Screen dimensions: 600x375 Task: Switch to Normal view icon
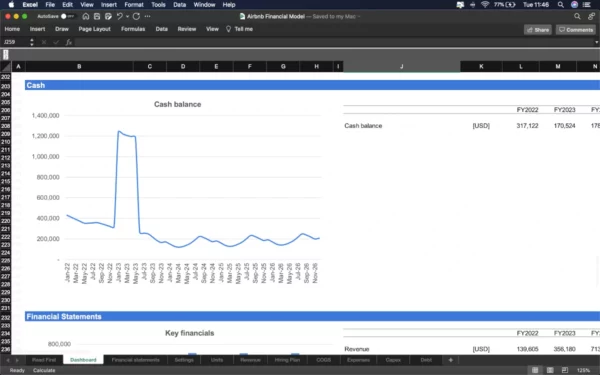pyautogui.click(x=535, y=370)
